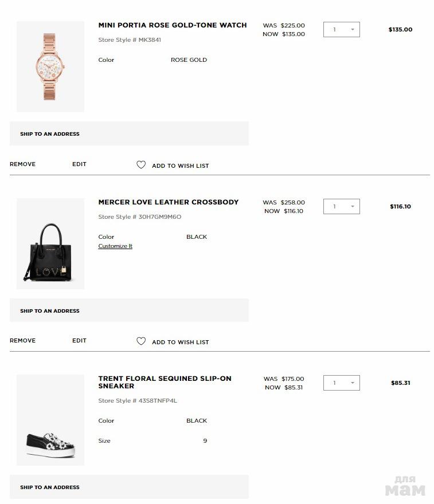Viewport: 434px width, 504px height.
Task: Edit the Mercer Love crossbody item
Action: point(79,341)
